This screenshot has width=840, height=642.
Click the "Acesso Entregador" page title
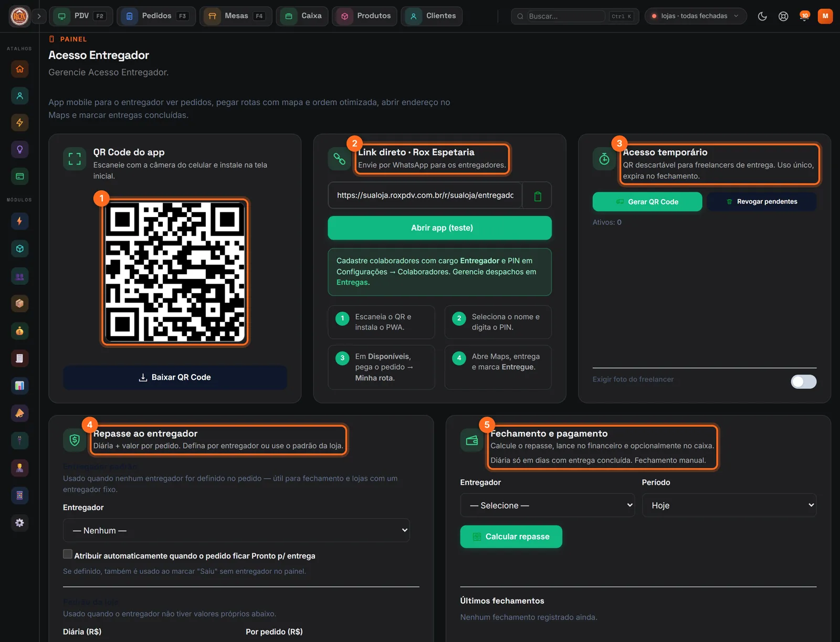coord(99,55)
